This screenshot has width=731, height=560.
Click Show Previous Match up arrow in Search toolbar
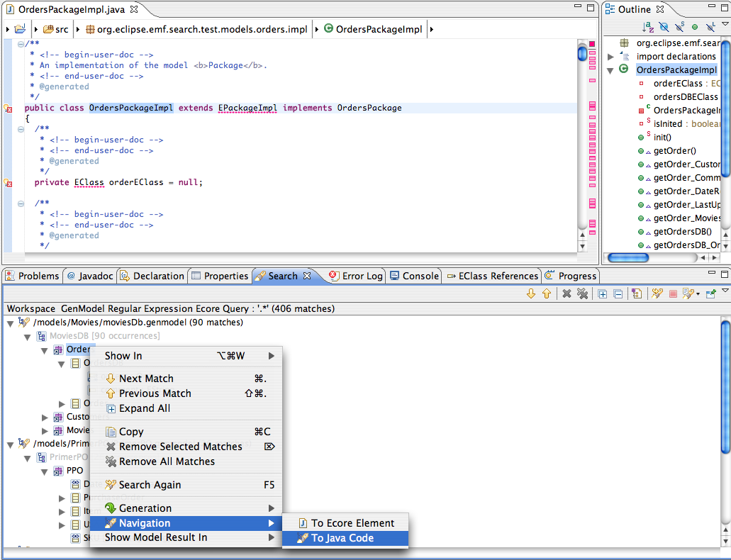547,293
